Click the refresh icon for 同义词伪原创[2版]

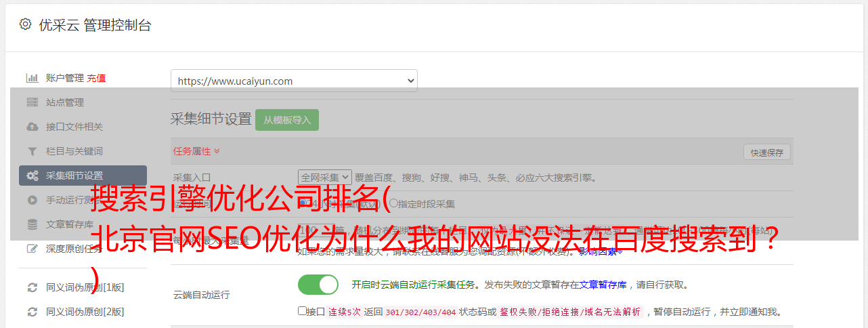pyautogui.click(x=32, y=312)
